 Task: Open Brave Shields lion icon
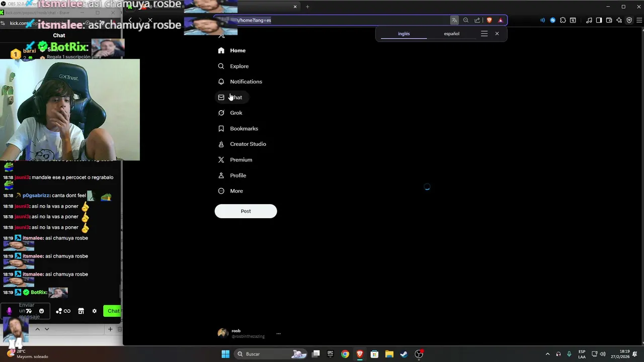489,20
